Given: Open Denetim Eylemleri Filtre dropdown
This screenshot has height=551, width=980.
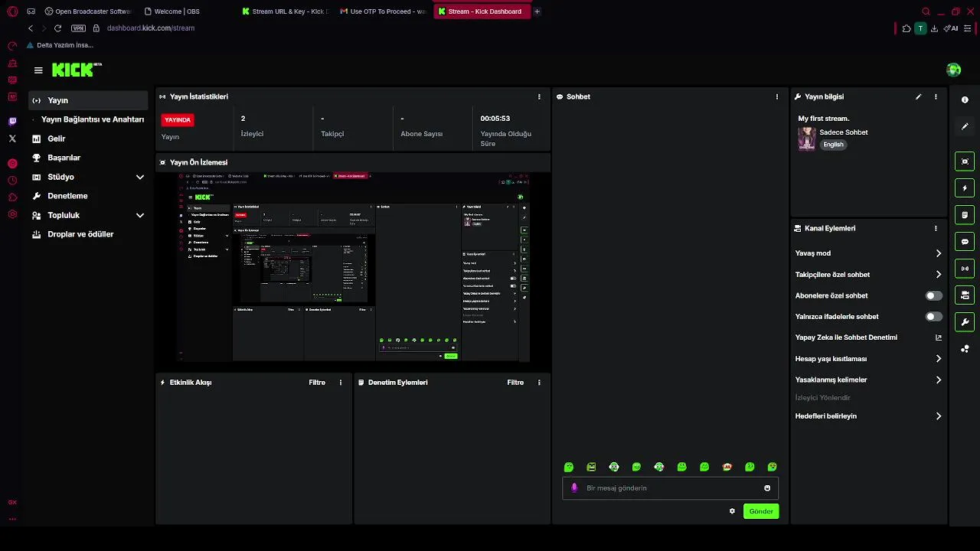Looking at the screenshot, I should click(515, 383).
